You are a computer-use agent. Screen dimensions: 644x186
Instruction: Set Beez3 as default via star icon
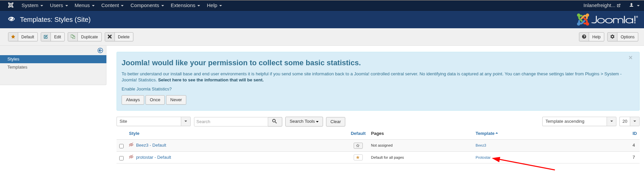358,146
